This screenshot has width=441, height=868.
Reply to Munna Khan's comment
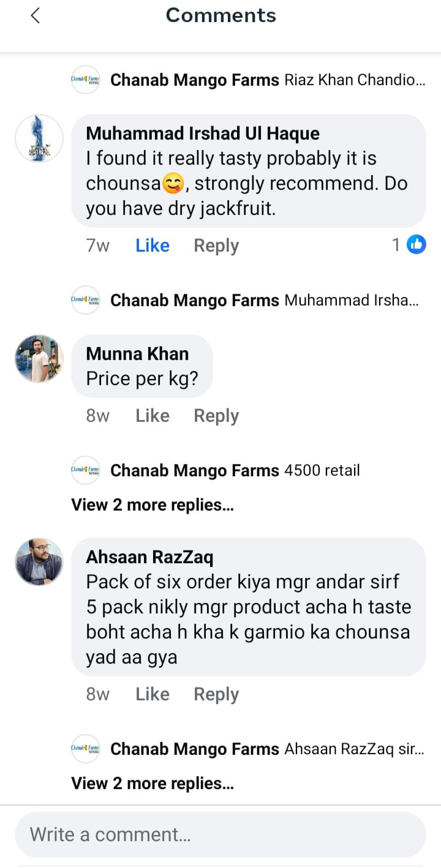click(216, 416)
